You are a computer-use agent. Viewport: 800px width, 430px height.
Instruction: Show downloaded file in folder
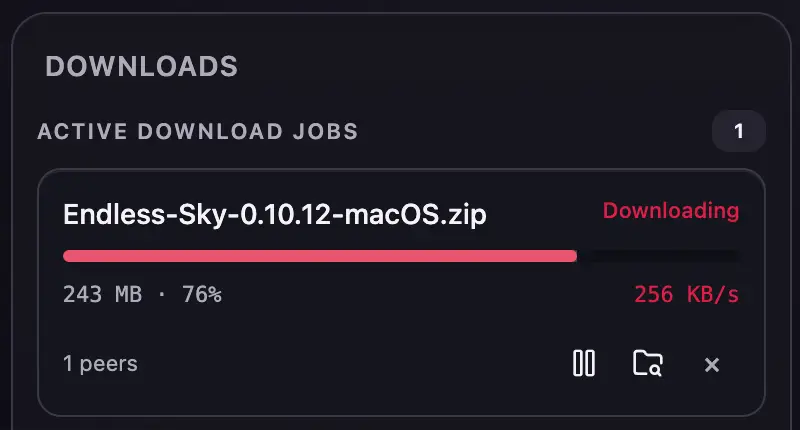coord(647,363)
